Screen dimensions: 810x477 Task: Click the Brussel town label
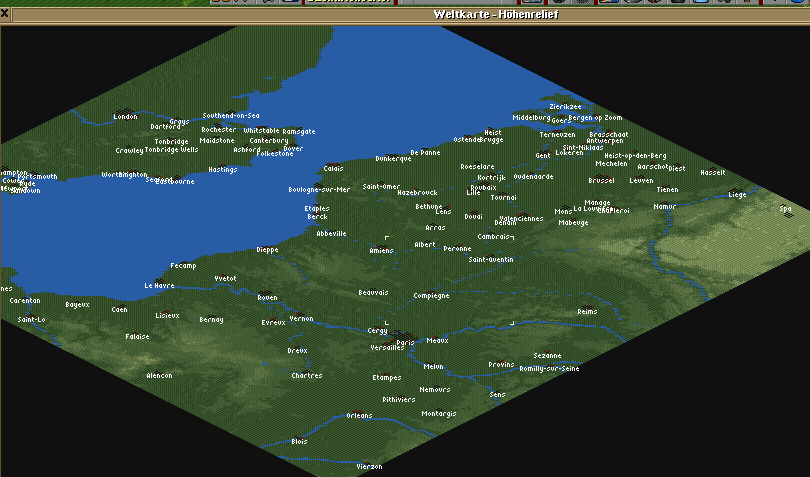click(601, 181)
